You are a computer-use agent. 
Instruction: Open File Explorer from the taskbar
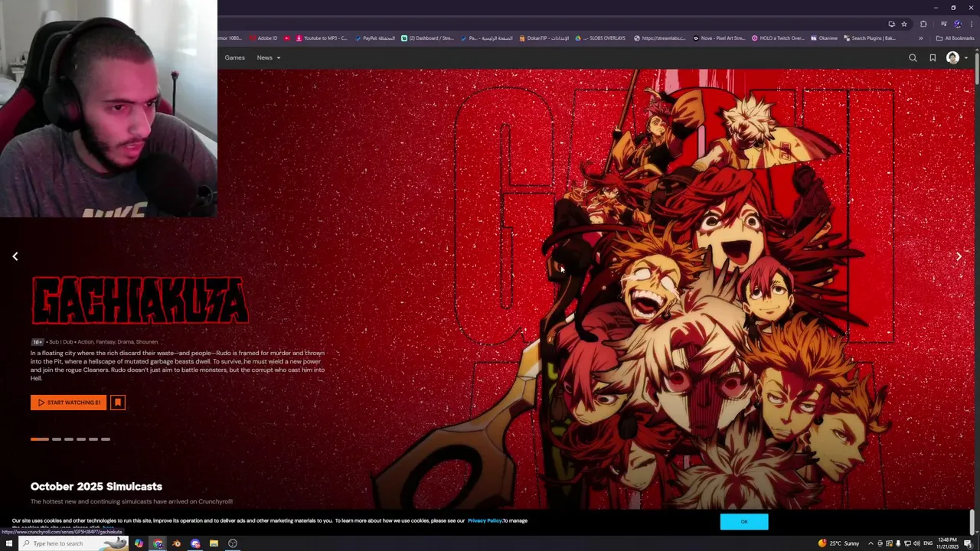214,543
